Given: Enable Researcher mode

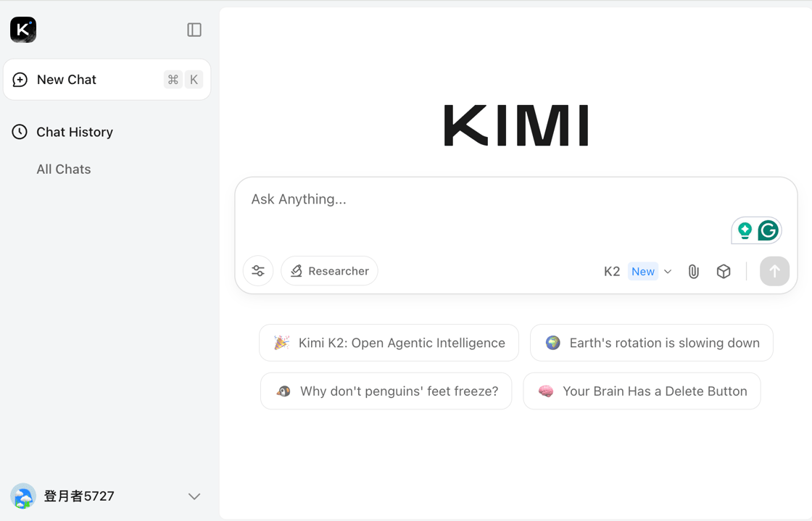Looking at the screenshot, I should (329, 270).
